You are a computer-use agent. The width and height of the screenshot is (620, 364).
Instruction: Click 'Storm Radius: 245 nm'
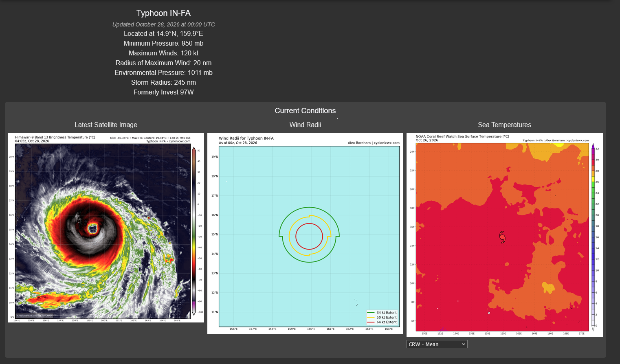[x=163, y=83]
